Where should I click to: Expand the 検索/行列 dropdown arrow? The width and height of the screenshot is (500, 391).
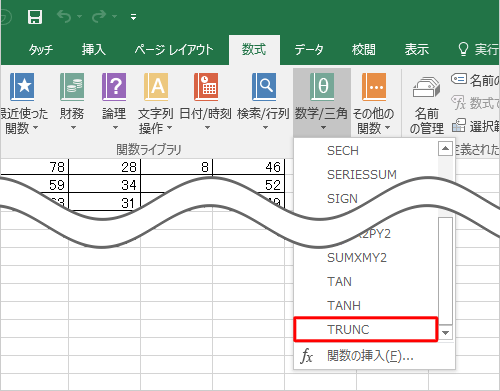tap(265, 128)
